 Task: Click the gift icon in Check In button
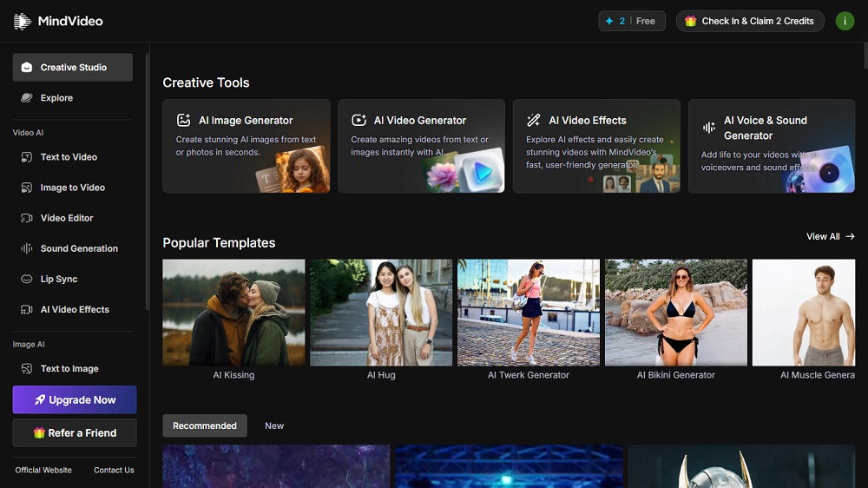pyautogui.click(x=690, y=21)
